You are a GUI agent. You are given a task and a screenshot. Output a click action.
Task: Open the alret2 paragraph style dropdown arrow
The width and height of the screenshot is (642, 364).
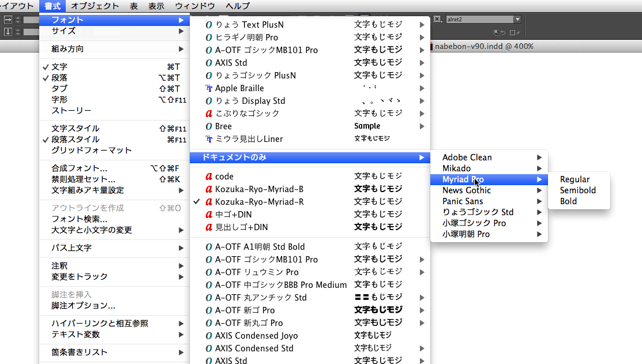coord(517,19)
